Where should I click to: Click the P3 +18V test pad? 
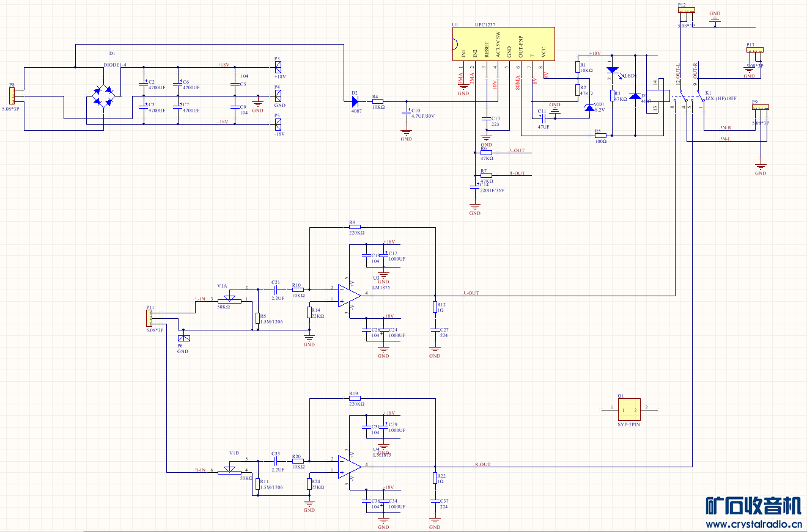point(278,67)
